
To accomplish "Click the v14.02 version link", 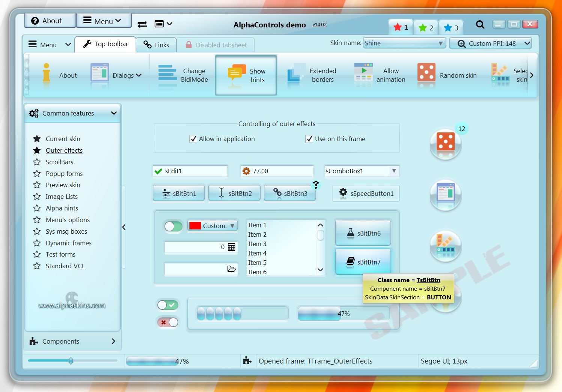I will 319,25.
